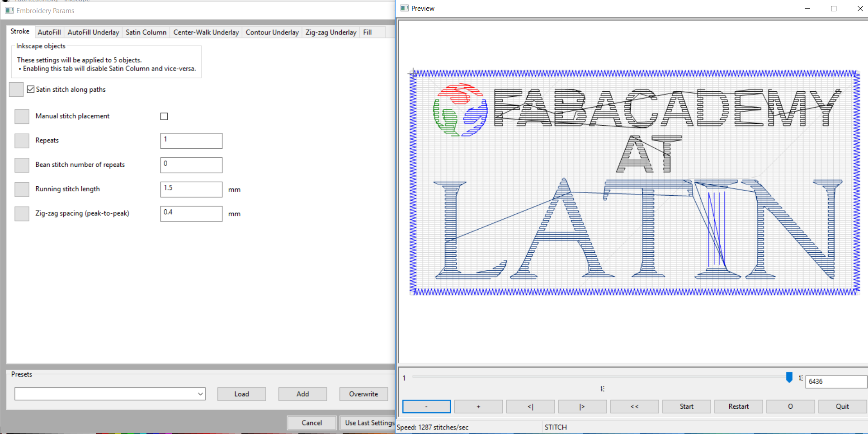Click the STITCH status bar label

coord(556,427)
